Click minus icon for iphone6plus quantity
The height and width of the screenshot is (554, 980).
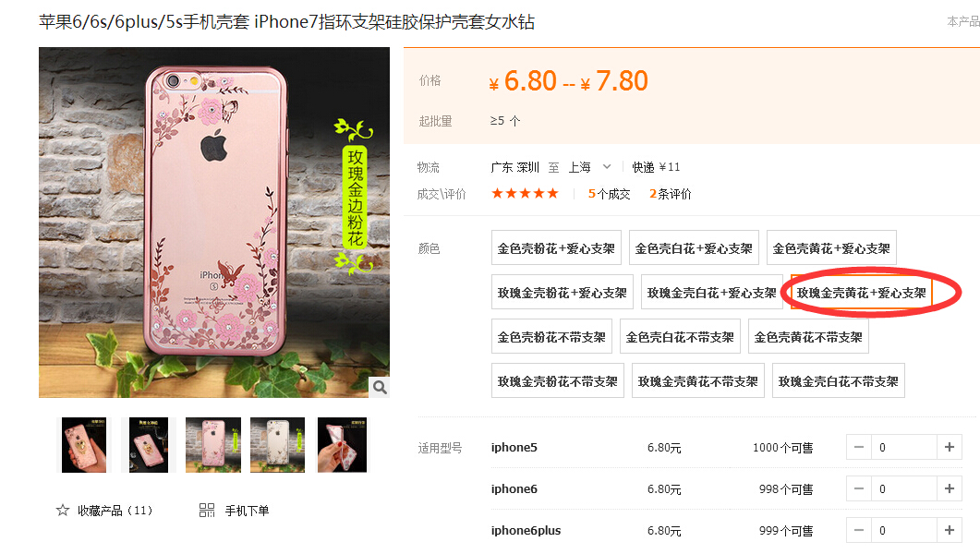tap(859, 530)
